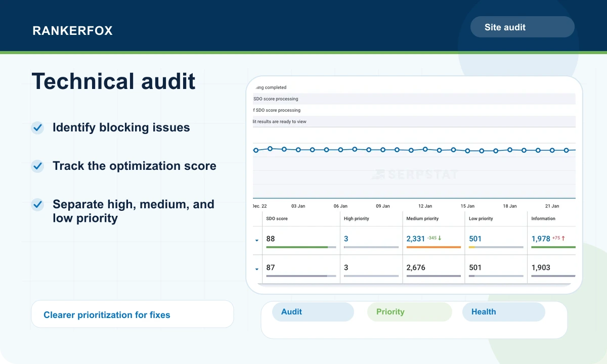
Task: Click checkmark icon beside Track the optimization score
Action: click(x=37, y=166)
